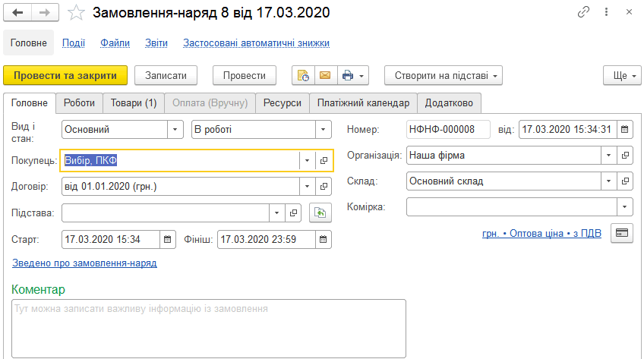Open discount card icon near prices link
644x359 pixels.
tap(622, 233)
